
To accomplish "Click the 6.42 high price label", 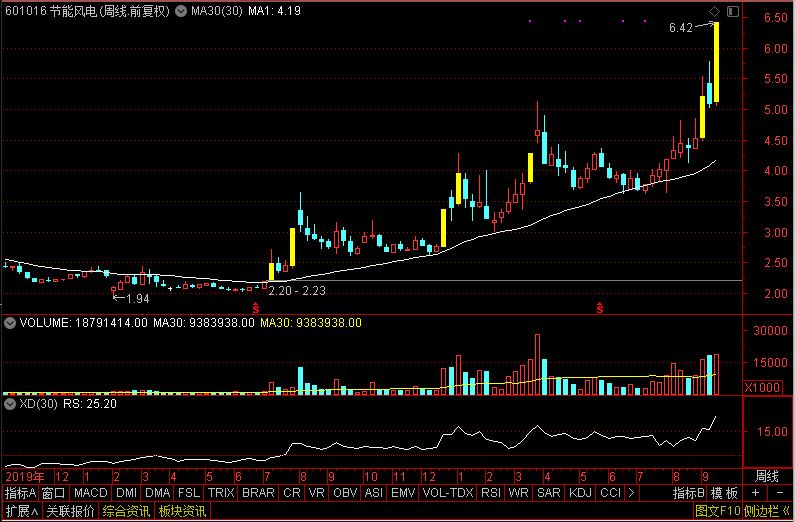I will [680, 28].
